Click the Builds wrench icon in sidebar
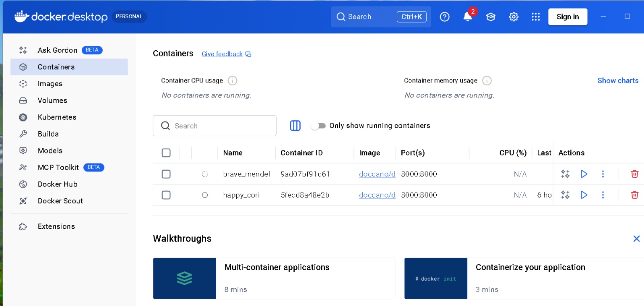The width and height of the screenshot is (644, 306). (x=23, y=134)
